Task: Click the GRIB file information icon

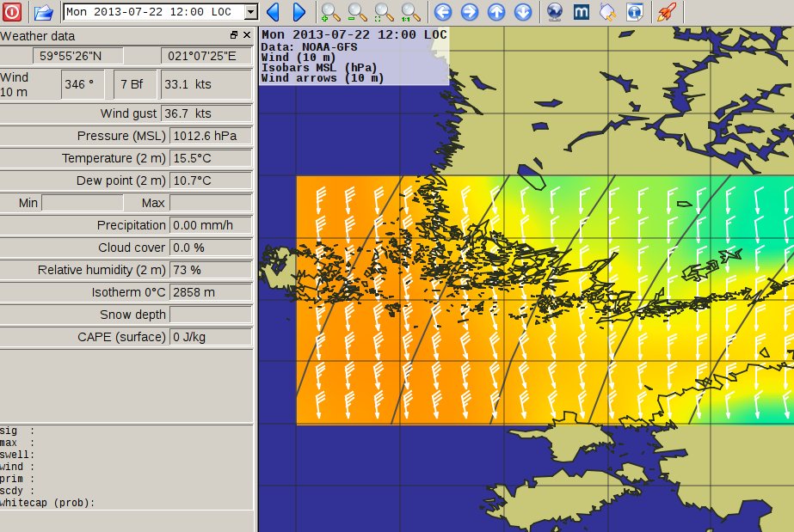Action: click(635, 12)
